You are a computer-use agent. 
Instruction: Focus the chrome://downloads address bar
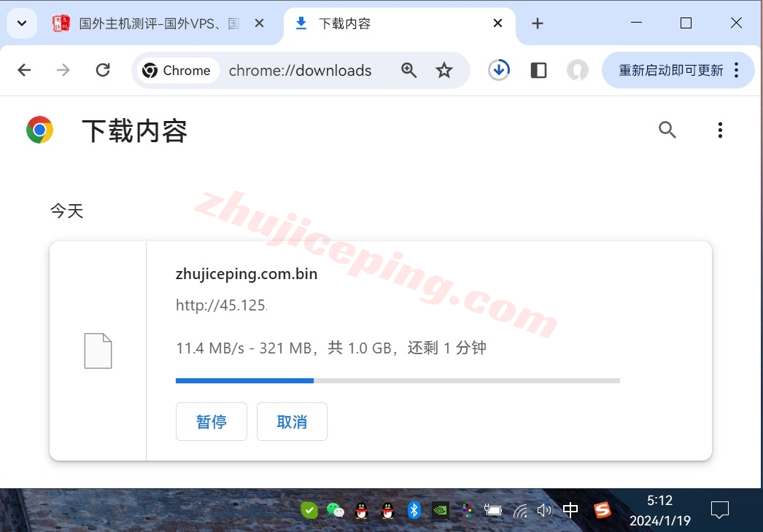pyautogui.click(x=300, y=71)
